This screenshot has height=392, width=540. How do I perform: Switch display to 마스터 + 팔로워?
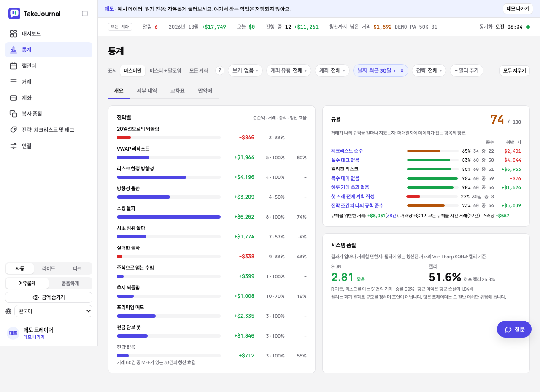tap(165, 70)
